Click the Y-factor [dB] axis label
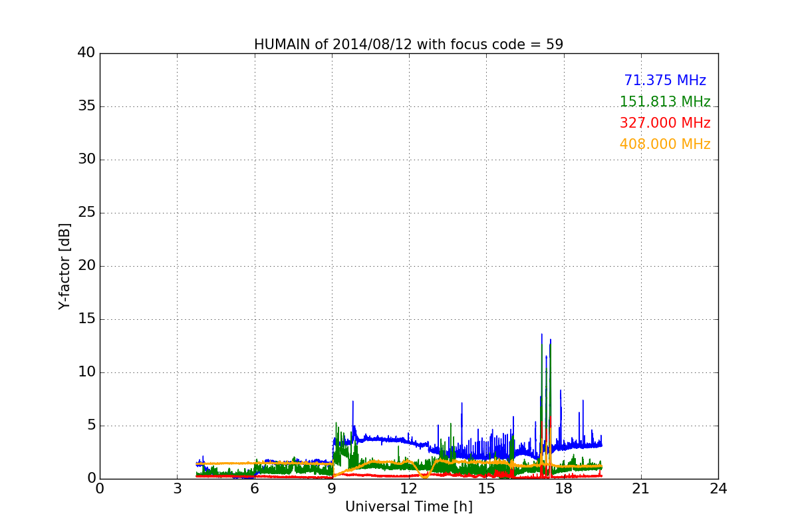Viewport: 798px width, 532px height. tap(65, 266)
